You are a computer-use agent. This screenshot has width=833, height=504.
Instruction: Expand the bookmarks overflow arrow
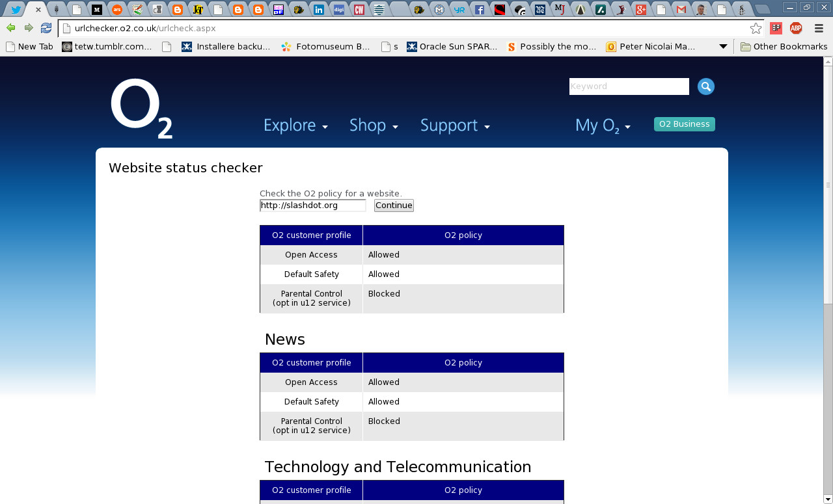tap(723, 47)
